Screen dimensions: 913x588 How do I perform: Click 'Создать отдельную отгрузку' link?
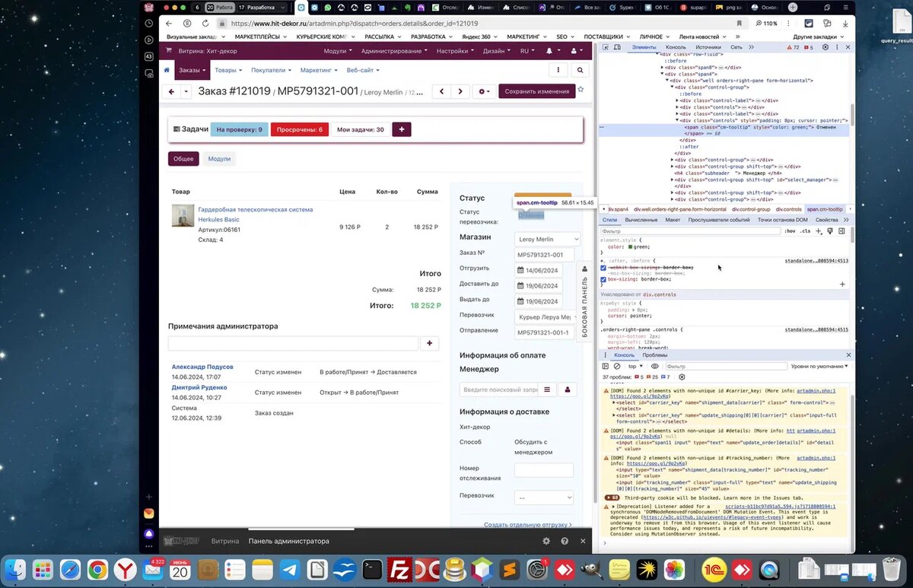(527, 525)
